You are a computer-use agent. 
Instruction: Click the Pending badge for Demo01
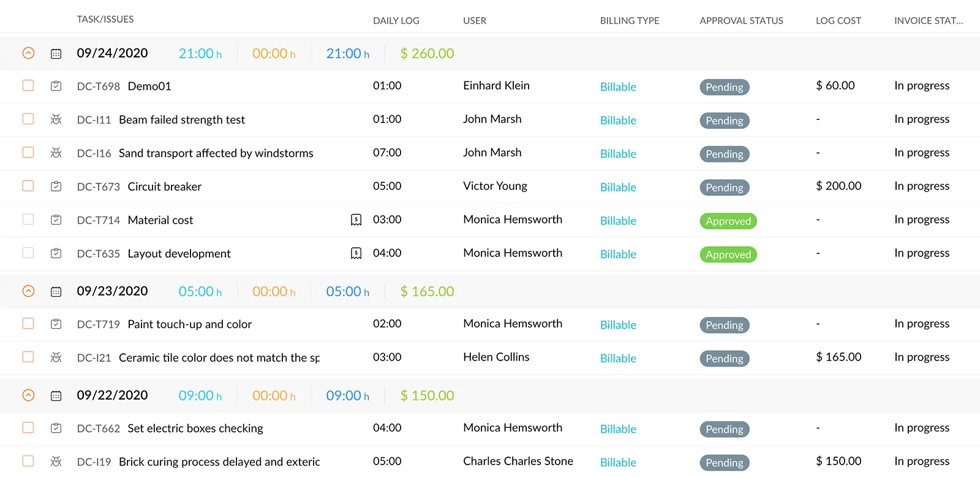[x=725, y=87]
